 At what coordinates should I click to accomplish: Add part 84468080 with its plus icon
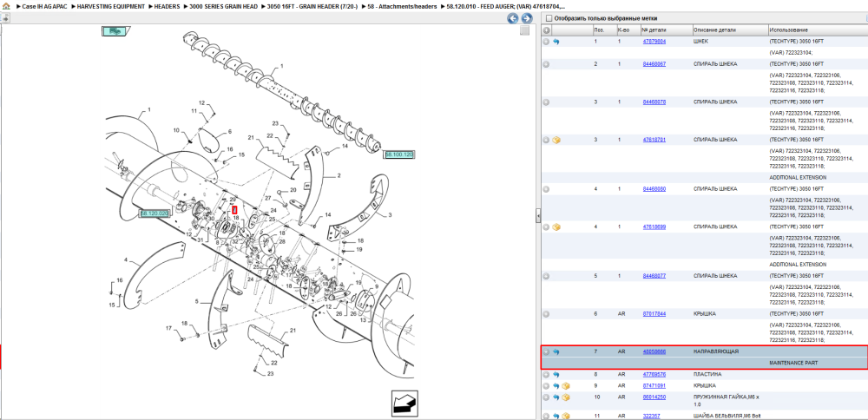(x=546, y=188)
